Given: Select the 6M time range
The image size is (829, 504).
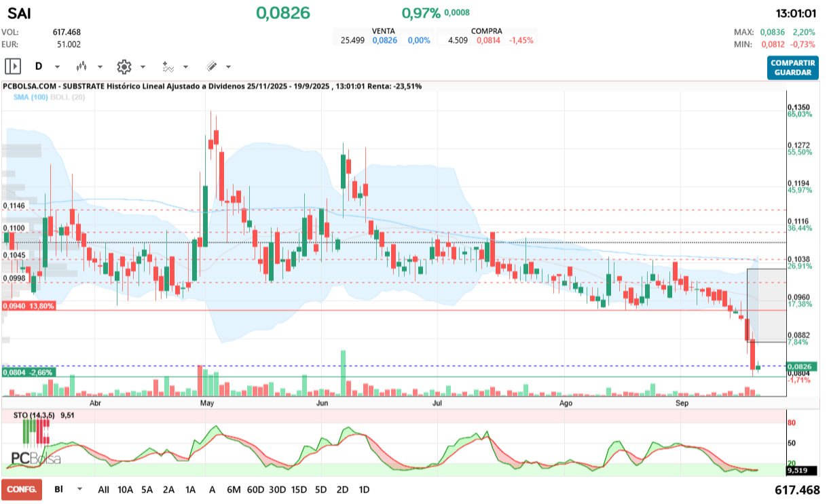Looking at the screenshot, I should pyautogui.click(x=234, y=490).
